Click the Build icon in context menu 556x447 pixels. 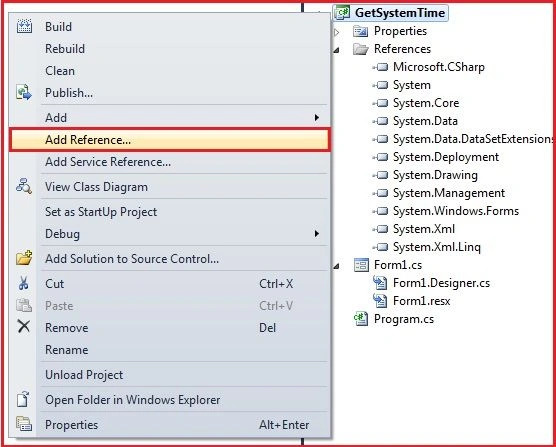[x=24, y=27]
